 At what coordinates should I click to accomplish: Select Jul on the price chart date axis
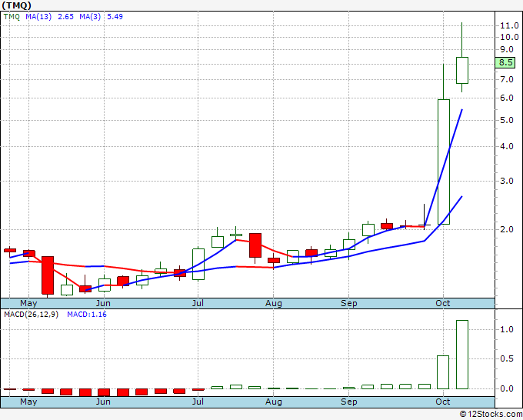click(198, 303)
